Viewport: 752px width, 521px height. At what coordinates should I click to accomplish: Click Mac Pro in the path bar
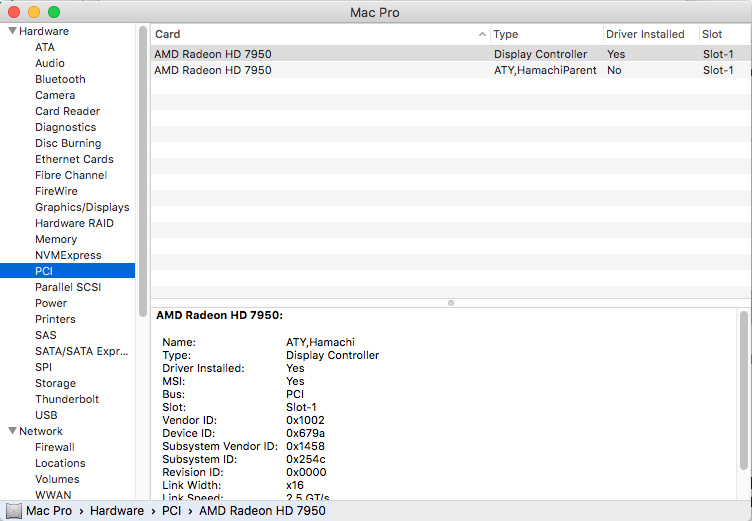point(49,511)
